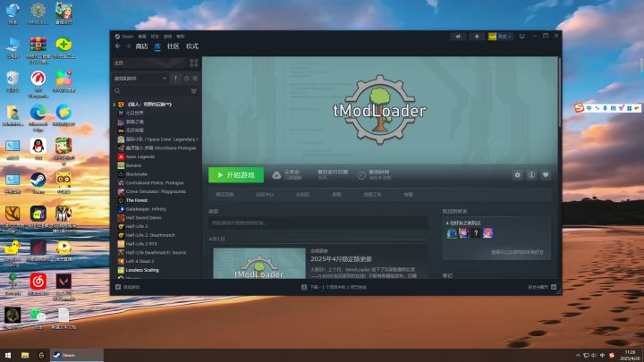The image size is (644, 362).
Task: Select the 库 library tab
Action: 157,46
